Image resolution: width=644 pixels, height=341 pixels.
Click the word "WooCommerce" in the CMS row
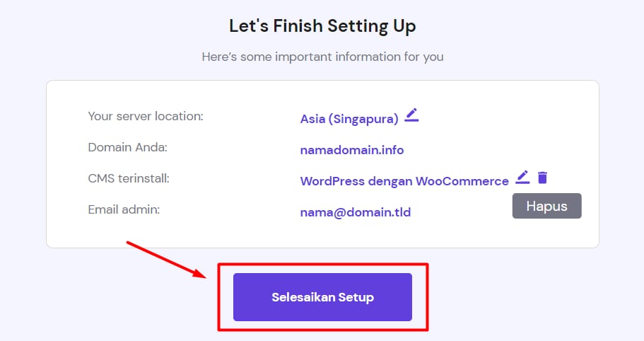[462, 181]
